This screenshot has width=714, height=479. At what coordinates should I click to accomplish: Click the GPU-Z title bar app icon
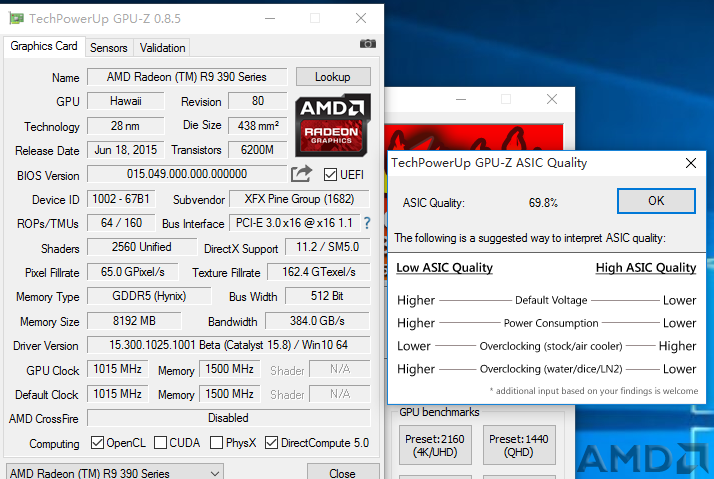point(16,18)
